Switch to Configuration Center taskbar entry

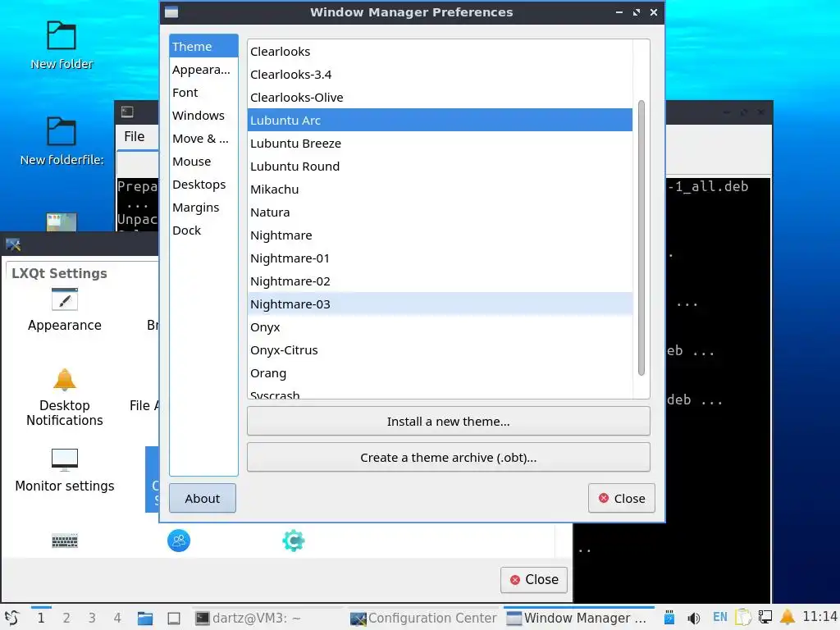(424, 619)
